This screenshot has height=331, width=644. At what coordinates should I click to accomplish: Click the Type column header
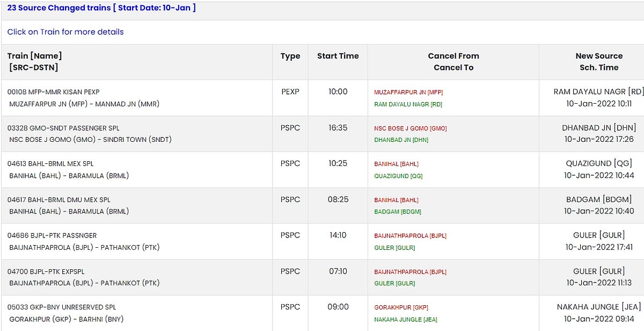[290, 56]
